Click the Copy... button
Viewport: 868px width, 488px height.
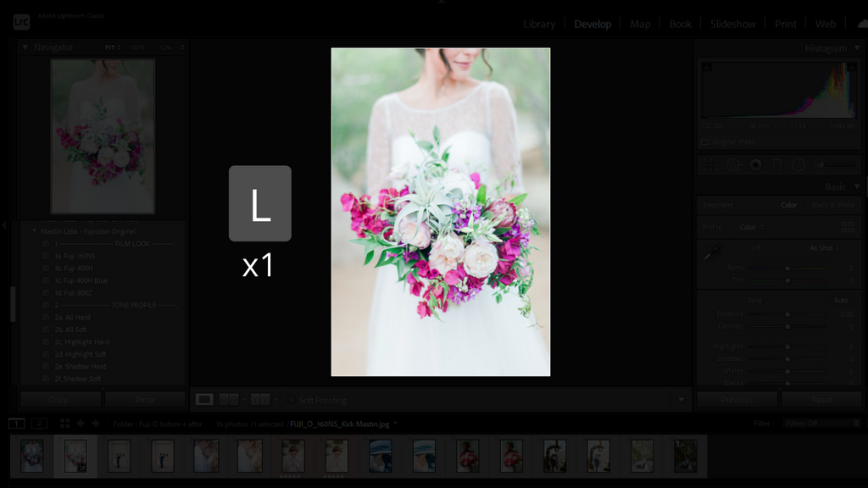tap(61, 400)
